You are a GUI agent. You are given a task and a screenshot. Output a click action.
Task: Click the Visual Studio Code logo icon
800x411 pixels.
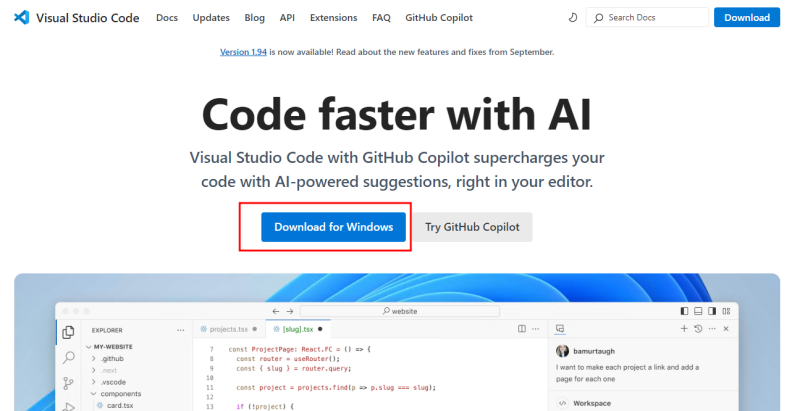point(21,17)
